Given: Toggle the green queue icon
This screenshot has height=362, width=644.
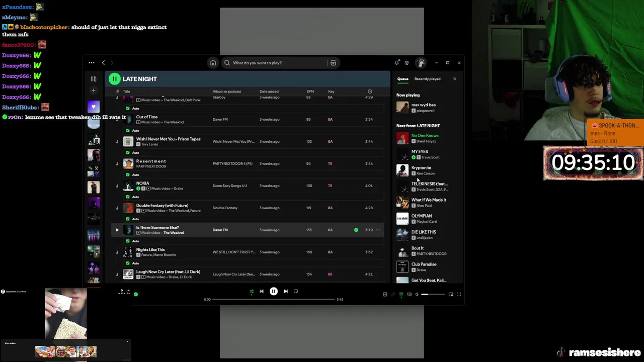Looking at the screenshot, I should (401, 294).
